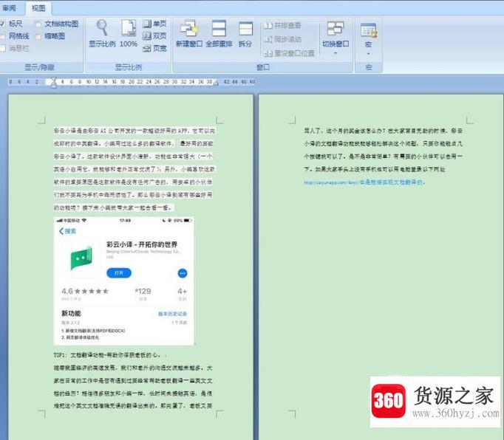504x440 pixels.
Task: Click the line starting TOP1 文档翻译功能
Action: tap(106, 355)
